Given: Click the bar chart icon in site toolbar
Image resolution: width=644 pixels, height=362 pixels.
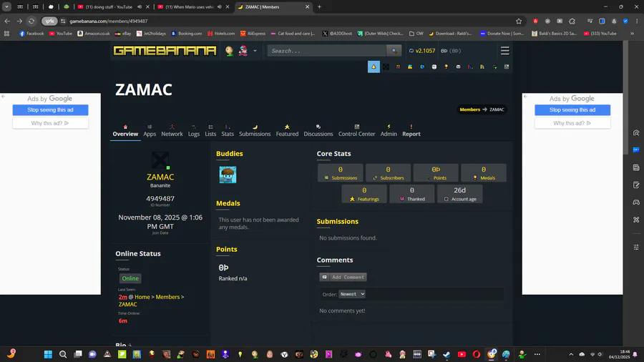Looking at the screenshot, I should pos(470,67).
